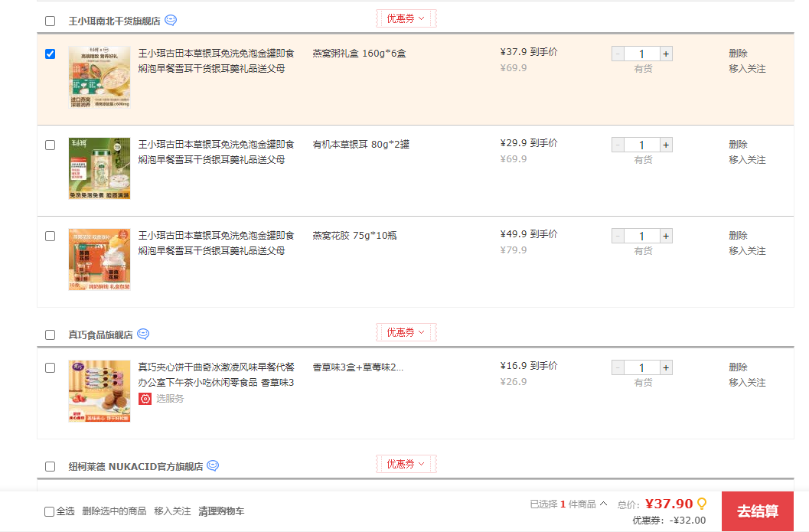Expand 优惠券 dropdown for 王小珥 store

point(406,18)
